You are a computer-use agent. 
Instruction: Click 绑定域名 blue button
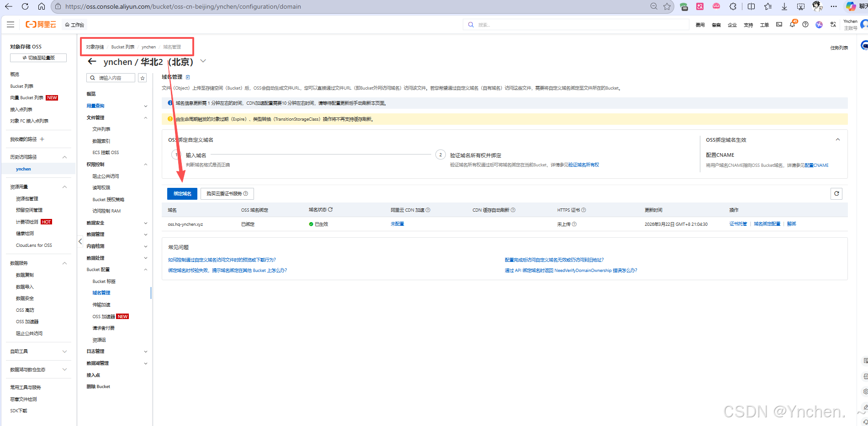[x=182, y=194]
